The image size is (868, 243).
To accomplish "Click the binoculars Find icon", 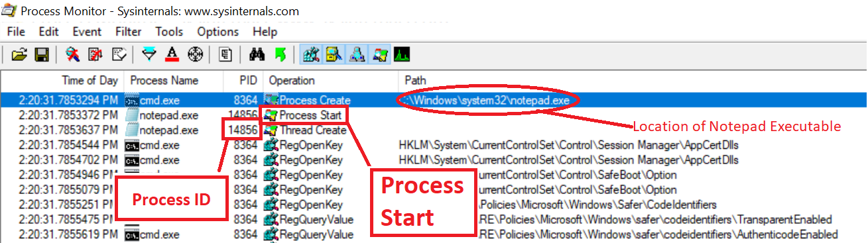I will tap(257, 54).
